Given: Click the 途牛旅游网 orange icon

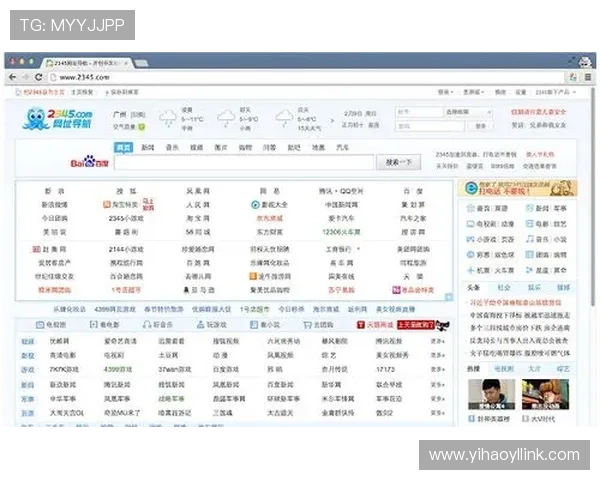Looking at the screenshot, I should (x=253, y=276).
